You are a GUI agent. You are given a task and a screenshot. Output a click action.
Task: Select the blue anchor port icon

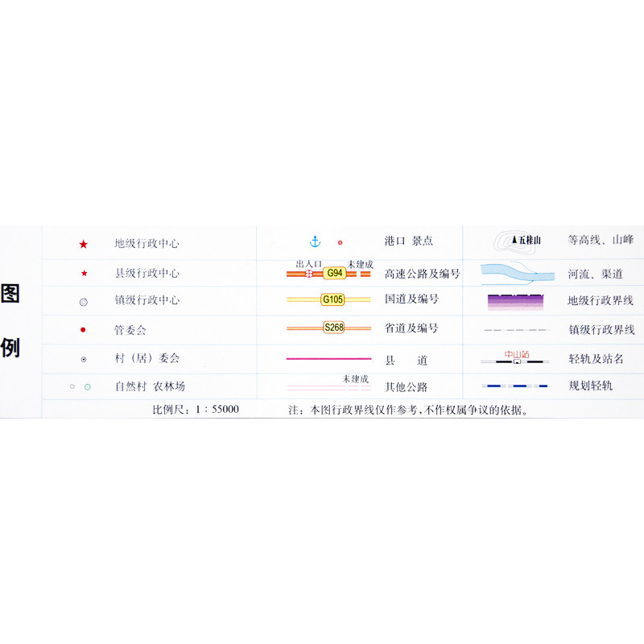(315, 242)
